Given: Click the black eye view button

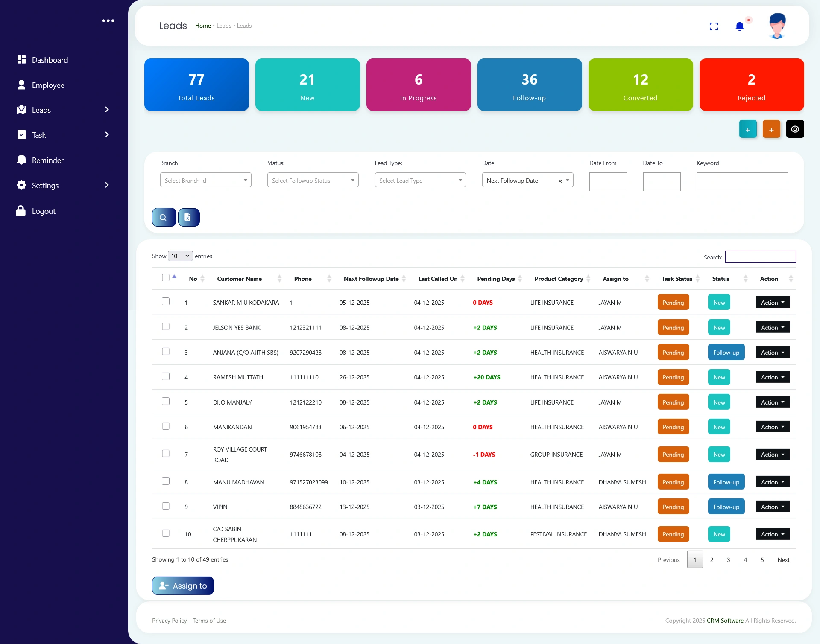Looking at the screenshot, I should (x=795, y=129).
